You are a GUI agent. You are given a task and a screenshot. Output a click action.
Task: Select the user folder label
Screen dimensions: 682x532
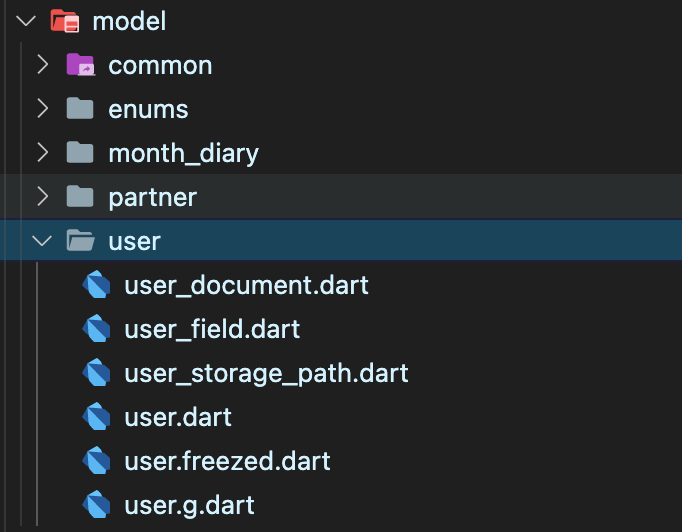coord(135,242)
